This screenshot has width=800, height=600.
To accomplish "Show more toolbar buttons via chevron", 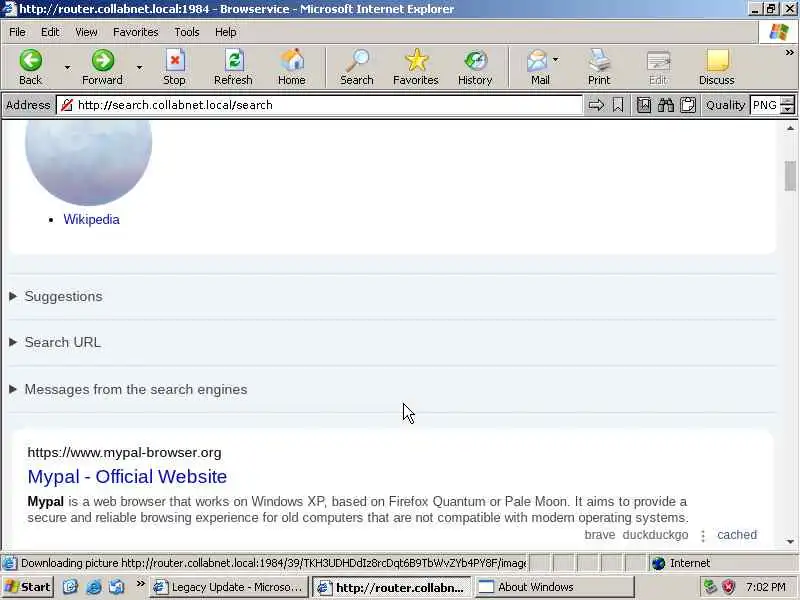I will tap(789, 53).
